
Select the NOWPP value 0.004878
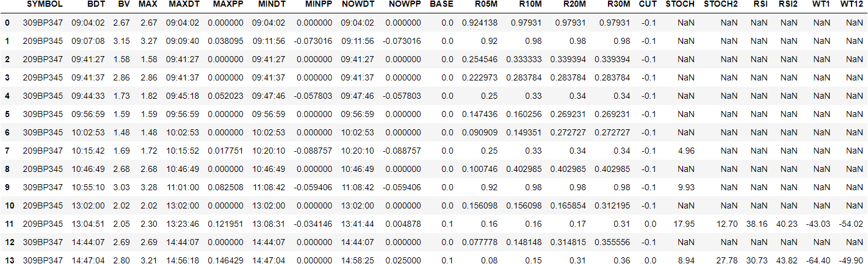click(403, 224)
